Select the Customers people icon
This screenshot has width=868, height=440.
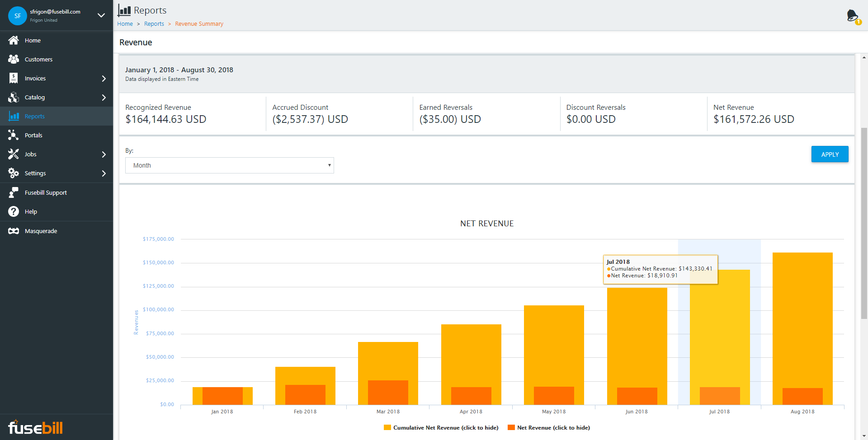(14, 59)
